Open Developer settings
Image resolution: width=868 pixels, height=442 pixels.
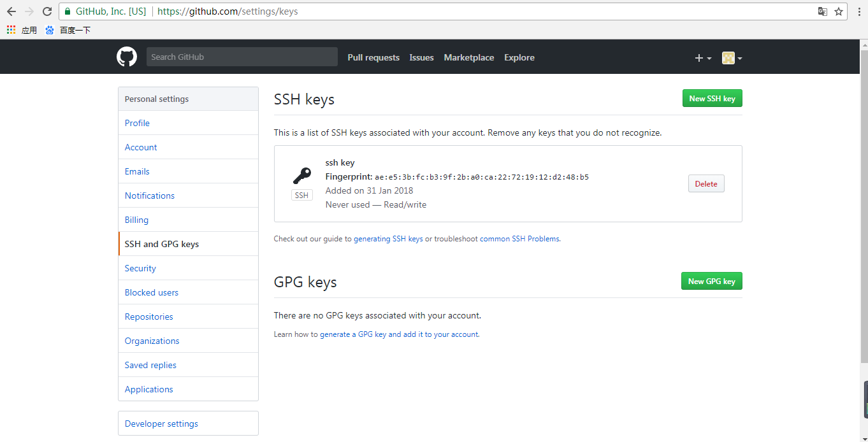(188, 424)
